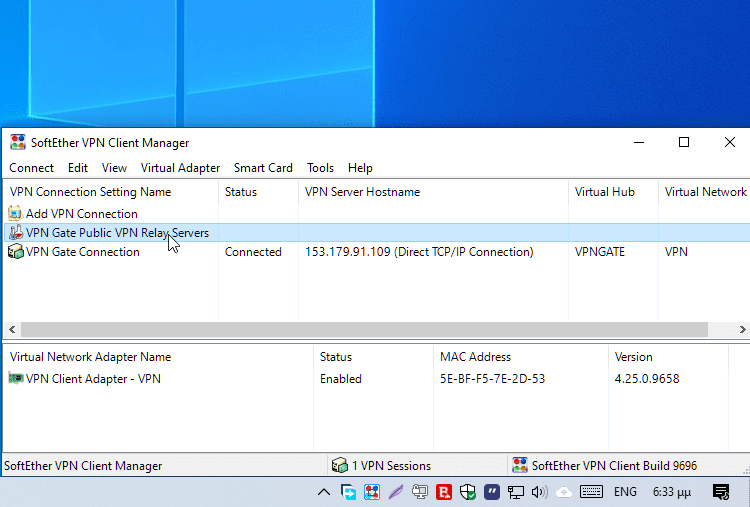Open the Smart Card menu
Screen dimensions: 750x507
(263, 168)
